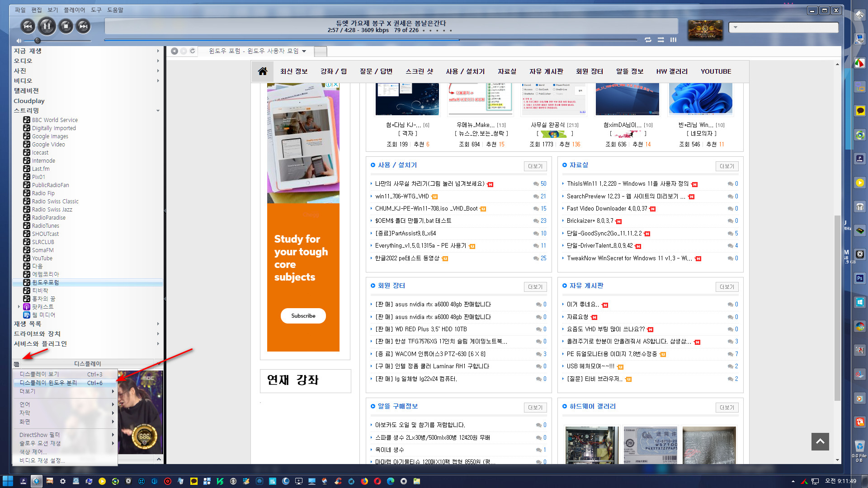Close the advertisement via X icon
868x488 pixels.
335,84
